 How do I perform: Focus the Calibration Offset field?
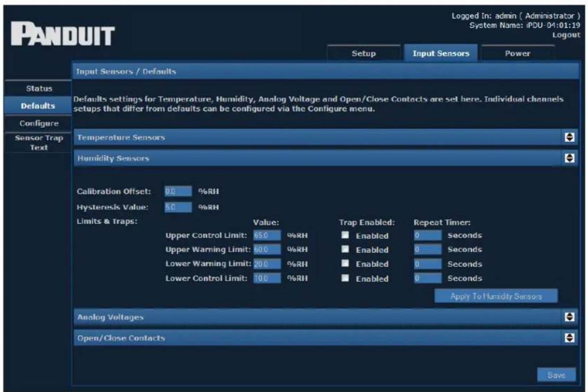pos(178,191)
